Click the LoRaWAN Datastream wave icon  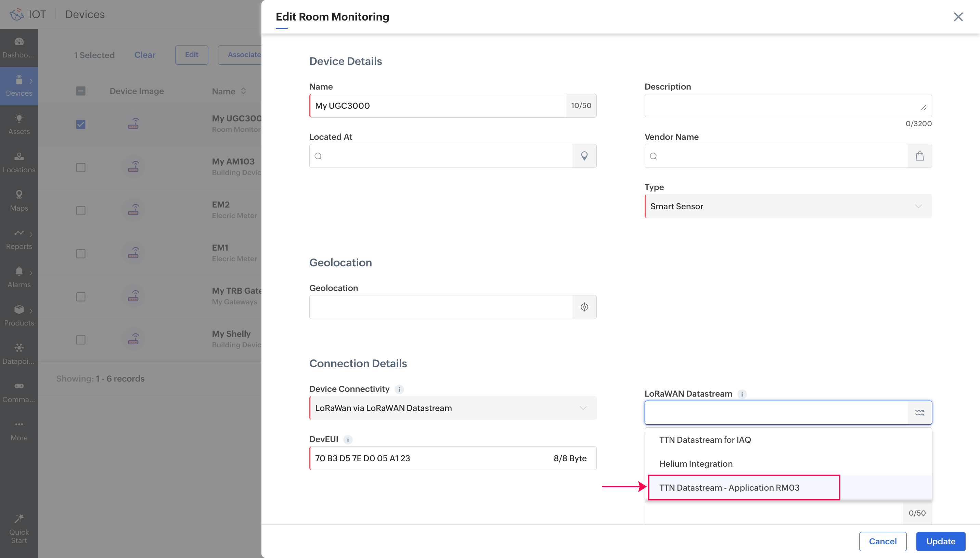[x=919, y=413]
